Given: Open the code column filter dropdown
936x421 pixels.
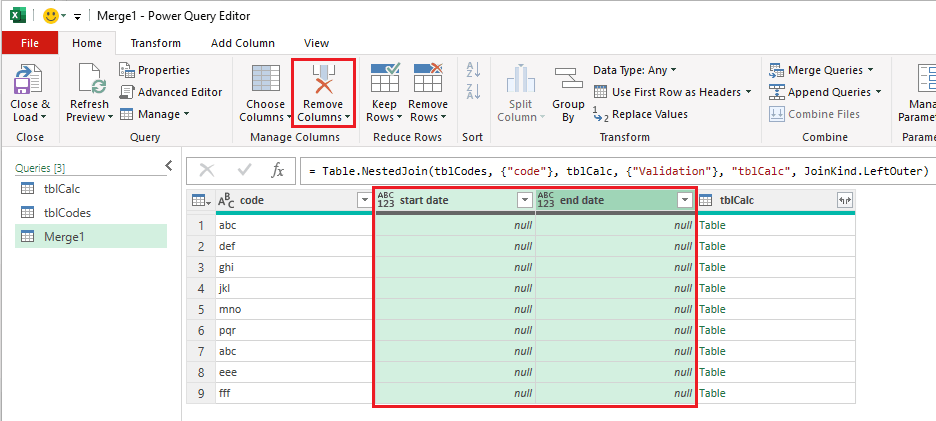Looking at the screenshot, I should [x=364, y=201].
